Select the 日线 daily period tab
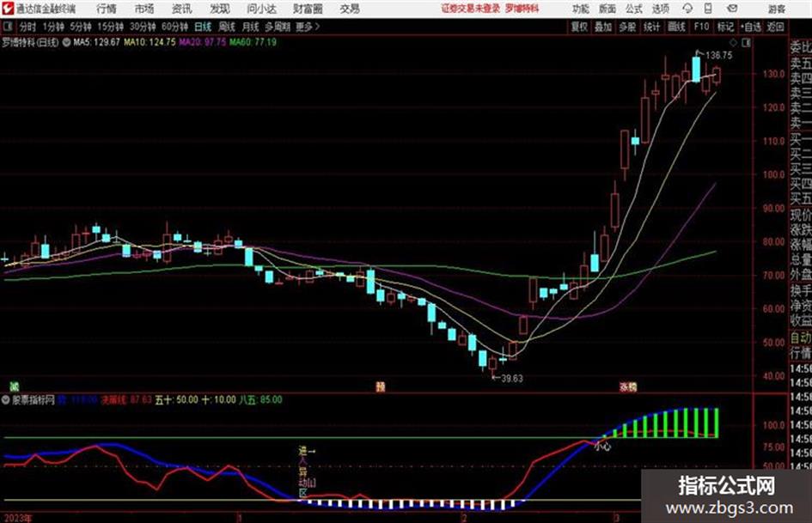Screen dimensions: 812x523 coord(203,27)
